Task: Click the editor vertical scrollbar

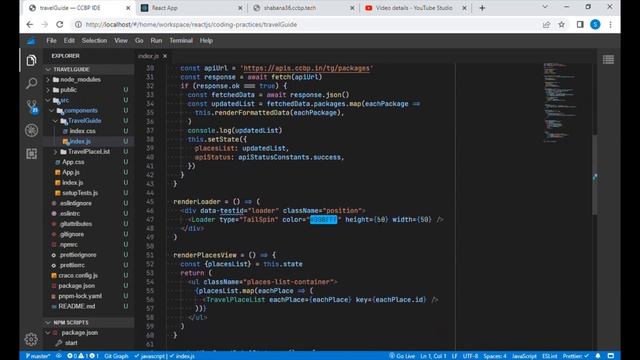Action: 595,175
